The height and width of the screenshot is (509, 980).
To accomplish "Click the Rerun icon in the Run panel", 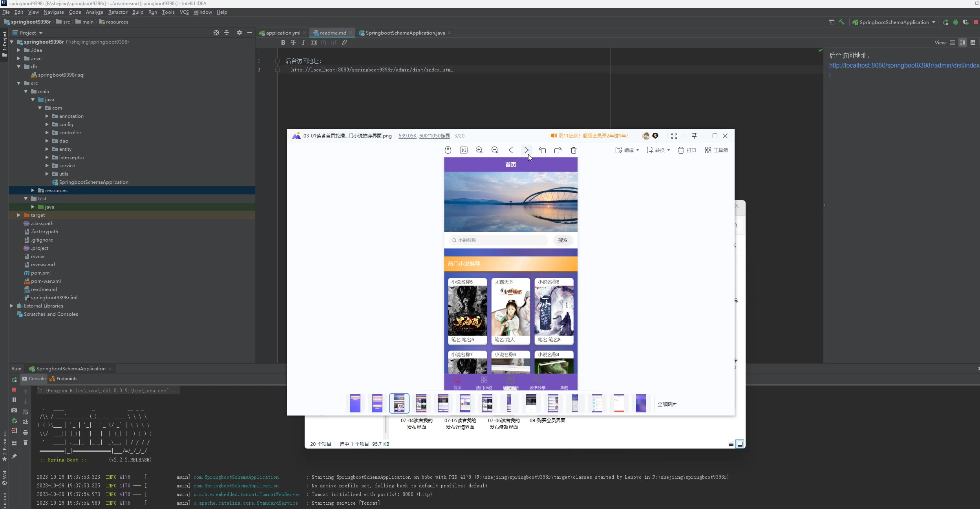I will point(14,379).
